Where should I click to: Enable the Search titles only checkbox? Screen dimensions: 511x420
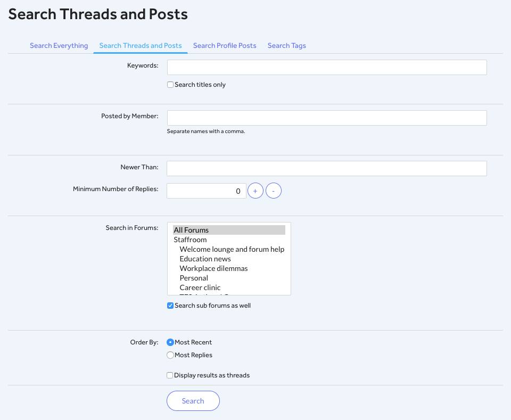pyautogui.click(x=170, y=85)
